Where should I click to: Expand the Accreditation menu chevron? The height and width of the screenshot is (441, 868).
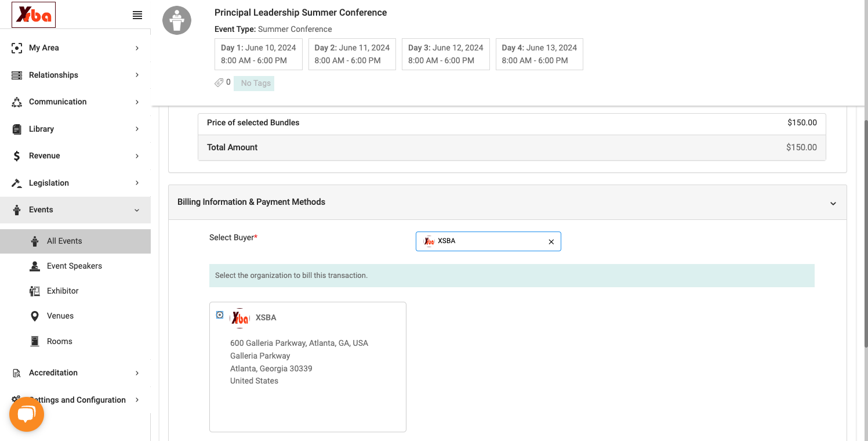point(137,373)
